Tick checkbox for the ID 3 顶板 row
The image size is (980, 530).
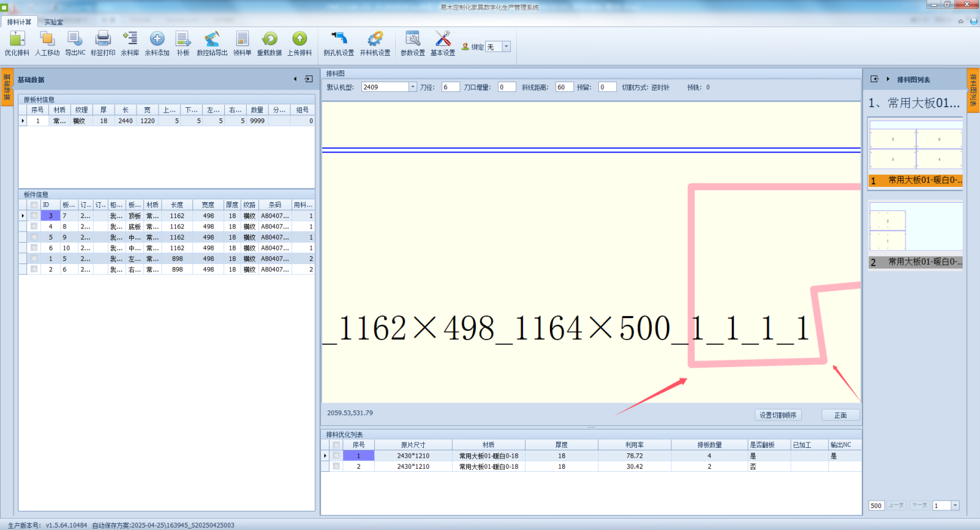point(34,216)
